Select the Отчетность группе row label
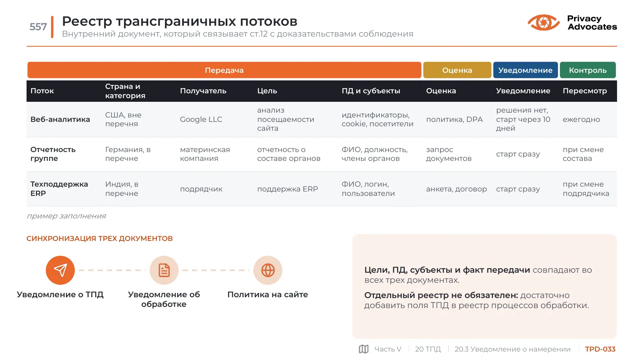 (53, 154)
